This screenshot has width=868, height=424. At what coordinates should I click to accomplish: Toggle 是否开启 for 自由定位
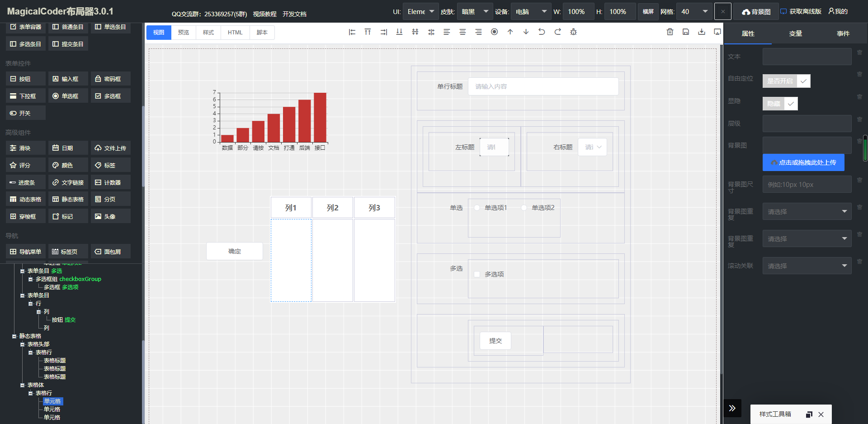click(786, 81)
